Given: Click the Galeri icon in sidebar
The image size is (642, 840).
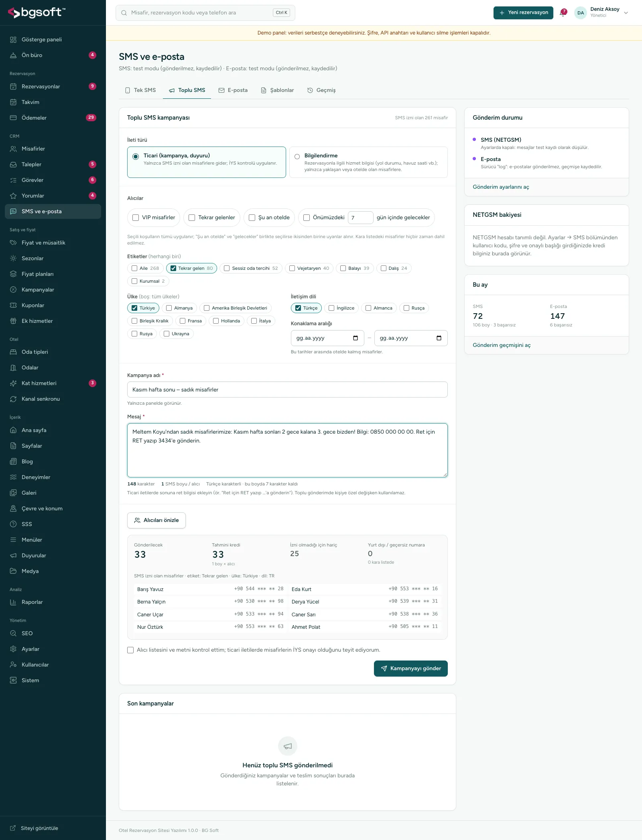Looking at the screenshot, I should [x=13, y=493].
